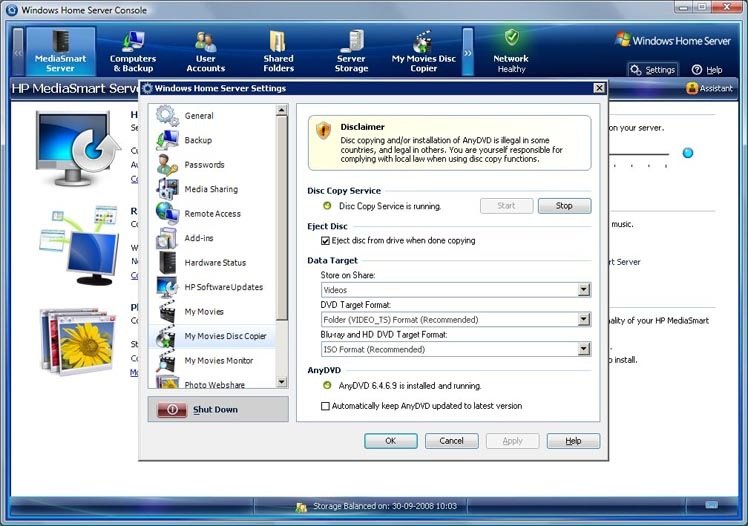748x526 pixels.
Task: Open Settings in the console header
Action: [x=653, y=70]
